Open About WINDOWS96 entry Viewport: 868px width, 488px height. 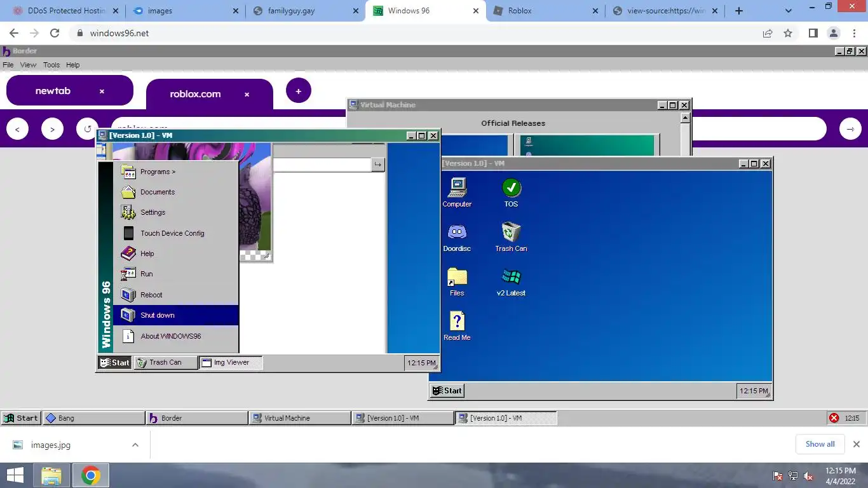(176, 336)
